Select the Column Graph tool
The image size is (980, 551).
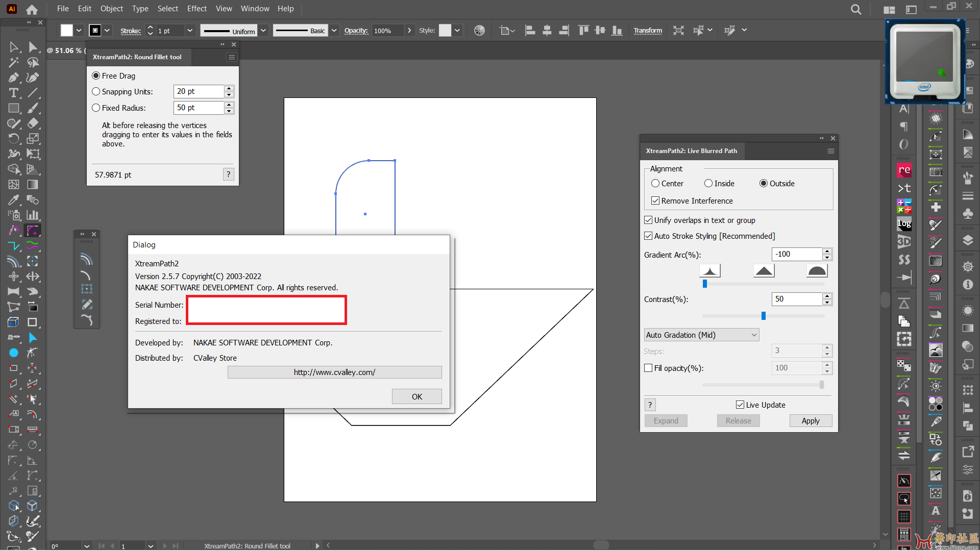(x=33, y=215)
